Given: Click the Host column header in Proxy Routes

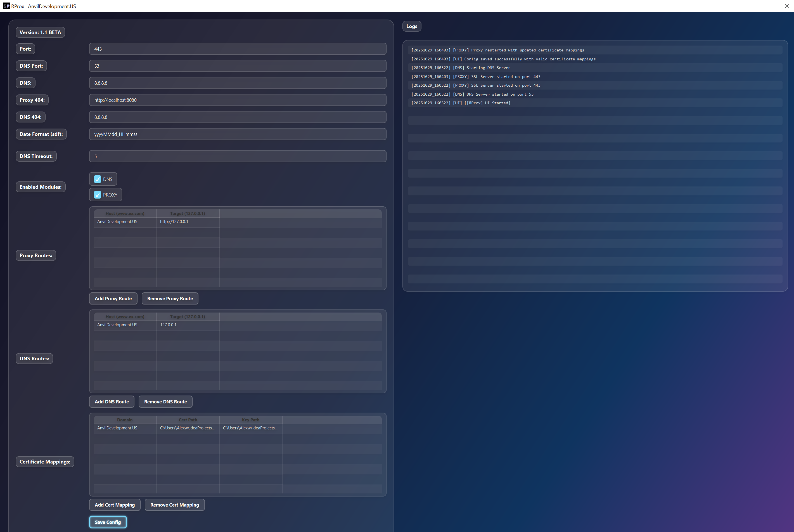Looking at the screenshot, I should 125,214.
